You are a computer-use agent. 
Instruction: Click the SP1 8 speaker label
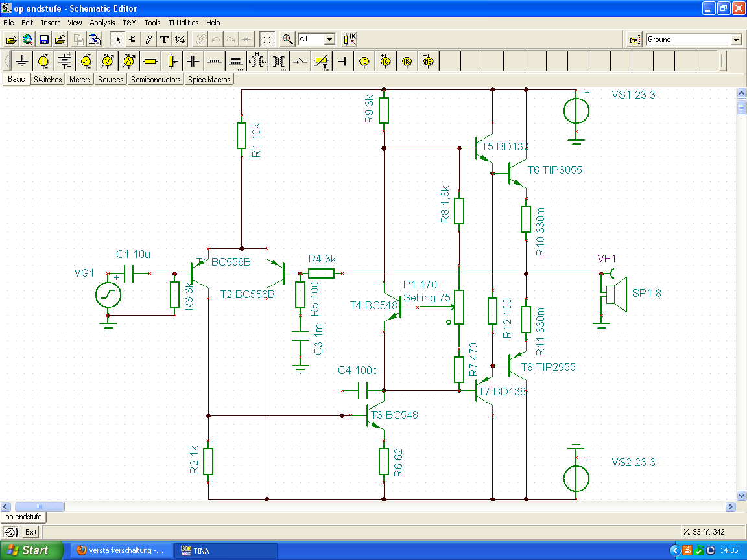(646, 294)
